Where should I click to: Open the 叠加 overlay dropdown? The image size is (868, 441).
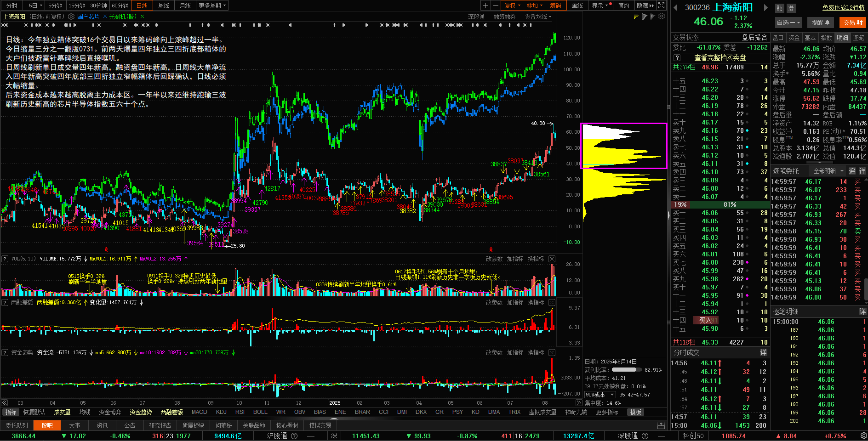tap(534, 6)
